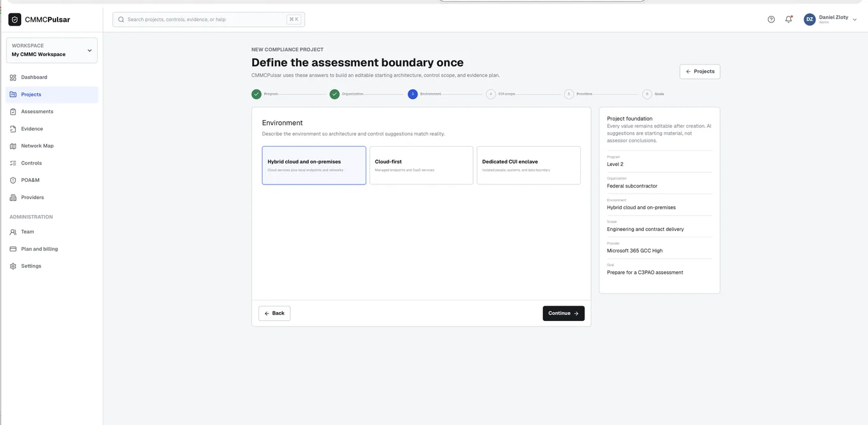
Task: Open POA&M in the sidebar
Action: pyautogui.click(x=52, y=181)
